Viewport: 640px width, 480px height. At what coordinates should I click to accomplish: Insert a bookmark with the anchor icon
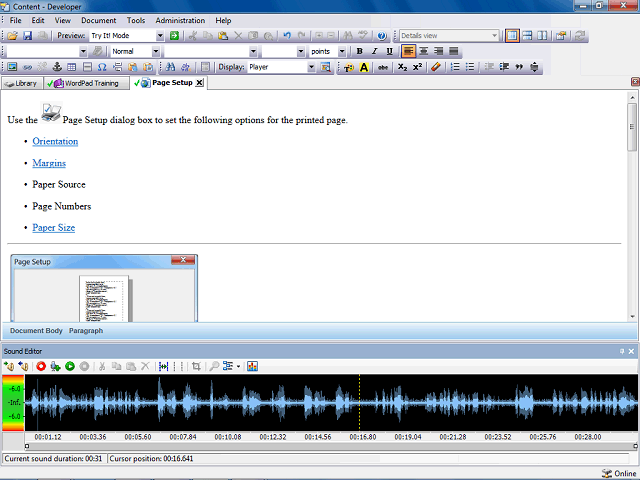(x=57, y=67)
